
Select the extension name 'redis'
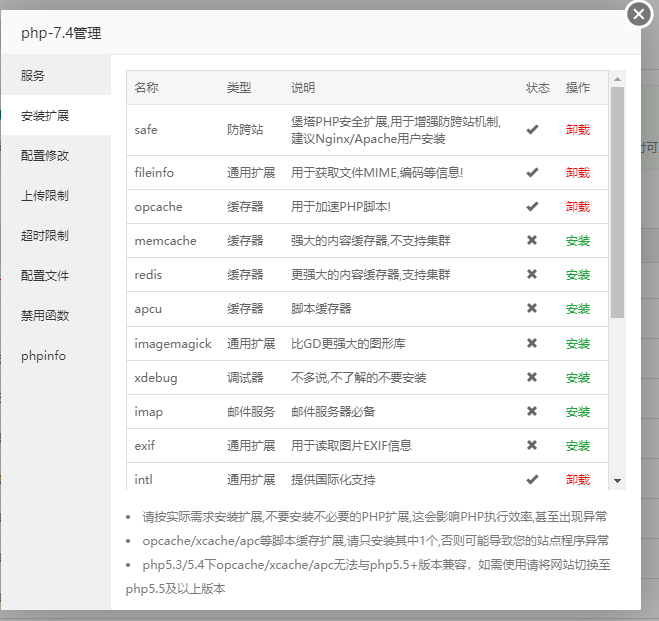[148, 275]
